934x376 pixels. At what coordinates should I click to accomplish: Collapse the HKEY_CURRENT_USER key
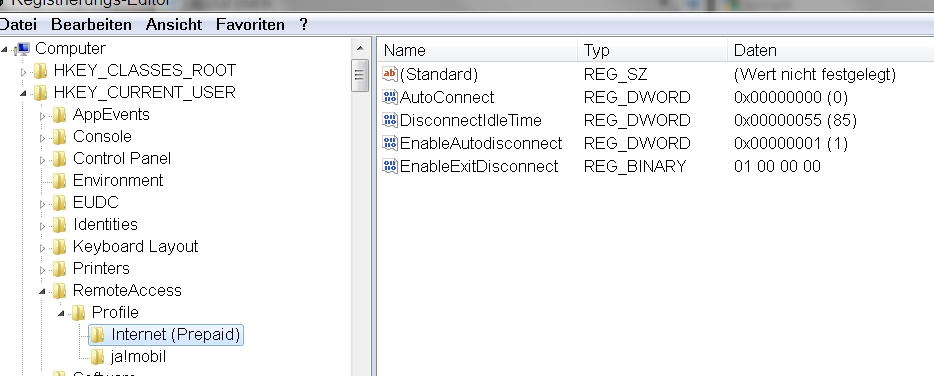pyautogui.click(x=23, y=94)
